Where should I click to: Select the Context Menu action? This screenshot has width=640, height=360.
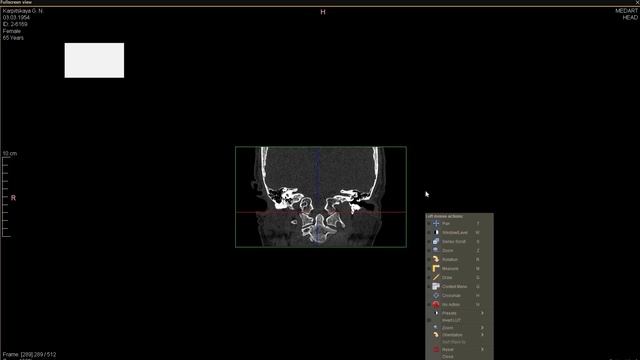[x=459, y=287]
